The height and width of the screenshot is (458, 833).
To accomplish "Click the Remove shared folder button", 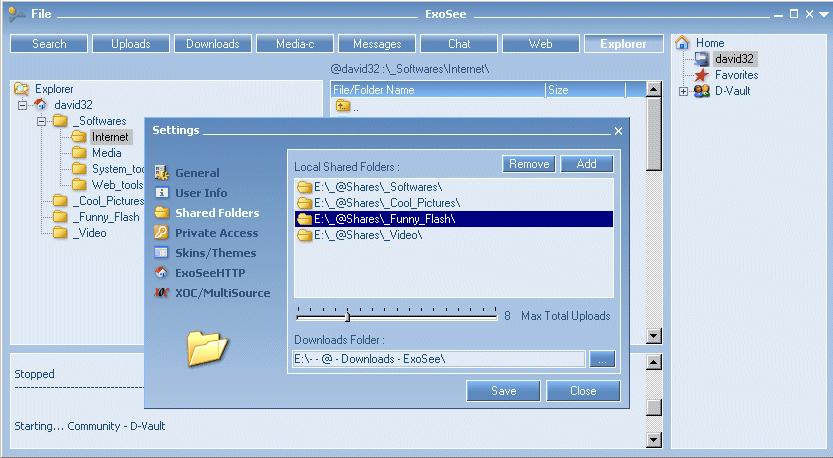I will click(528, 164).
